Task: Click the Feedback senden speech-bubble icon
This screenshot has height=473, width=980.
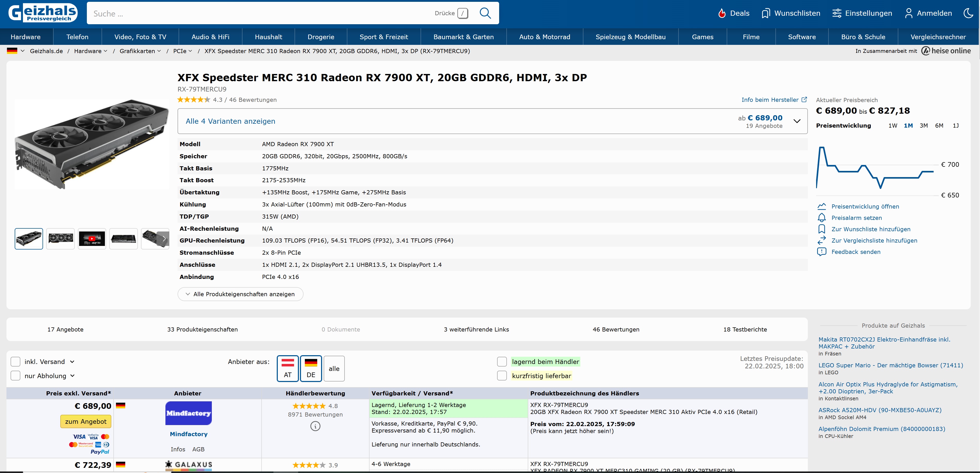Action: pyautogui.click(x=822, y=252)
